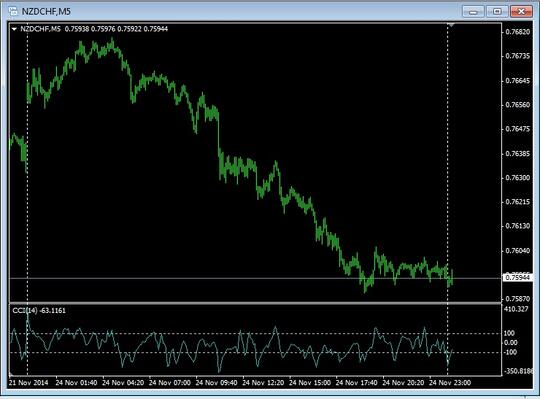Click the 21 Nov 2014 date label
Screen dimensions: 540x399
(x=29, y=383)
